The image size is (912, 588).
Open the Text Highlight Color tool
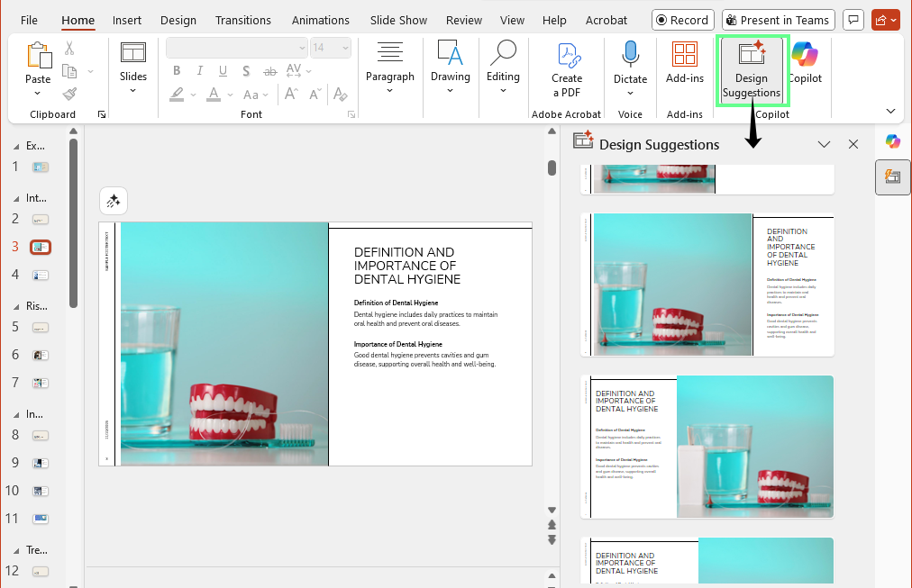(x=177, y=94)
